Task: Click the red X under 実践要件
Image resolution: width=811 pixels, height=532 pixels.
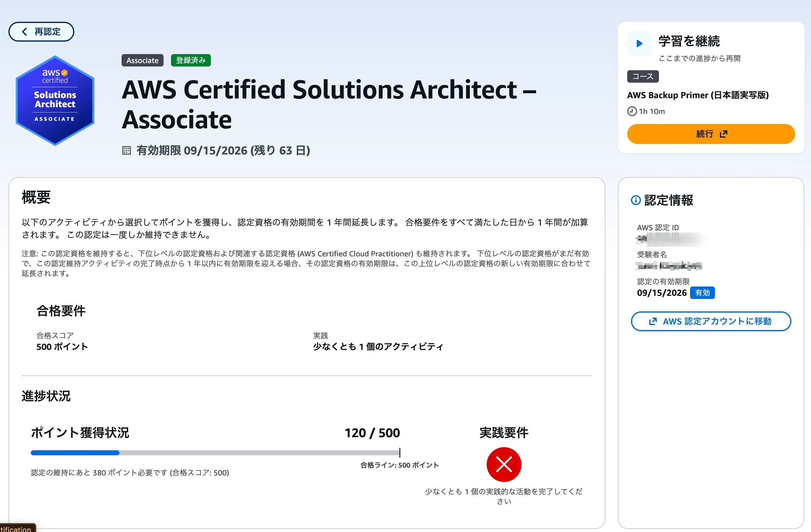Action: [504, 465]
